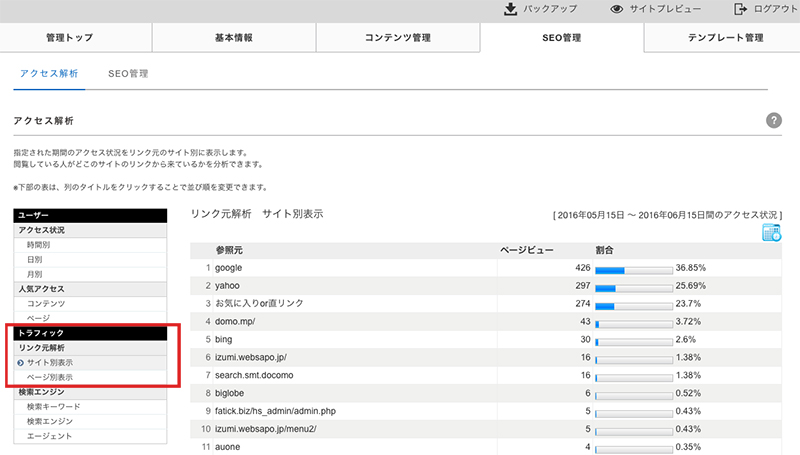This screenshot has width=800, height=455.
Task: Open the calendar date range icon
Action: coord(771,233)
